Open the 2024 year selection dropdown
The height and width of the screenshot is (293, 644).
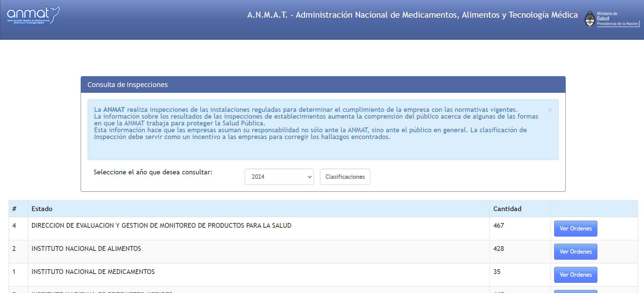pos(279,177)
